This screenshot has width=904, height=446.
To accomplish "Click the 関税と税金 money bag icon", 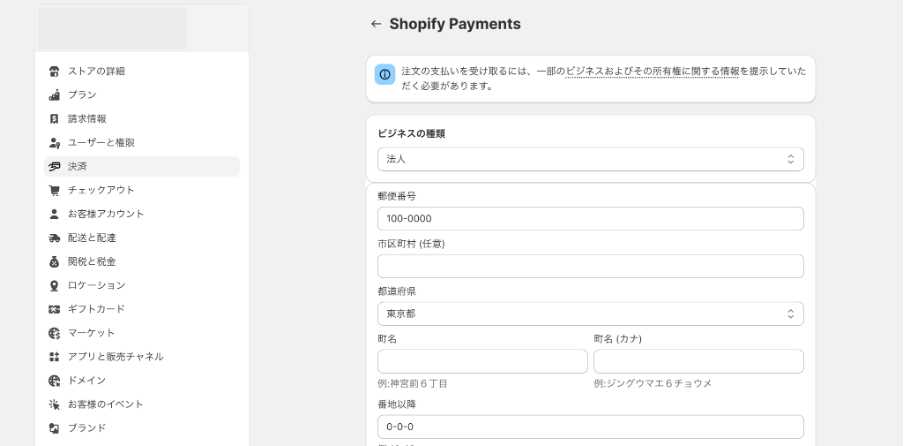I will pos(54,262).
